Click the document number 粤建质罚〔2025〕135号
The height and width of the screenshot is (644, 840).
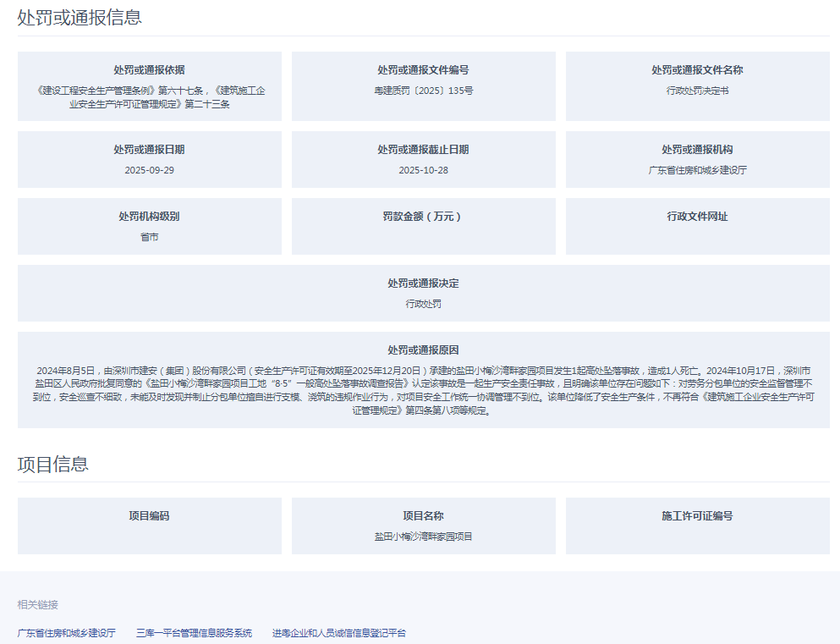[x=423, y=90]
